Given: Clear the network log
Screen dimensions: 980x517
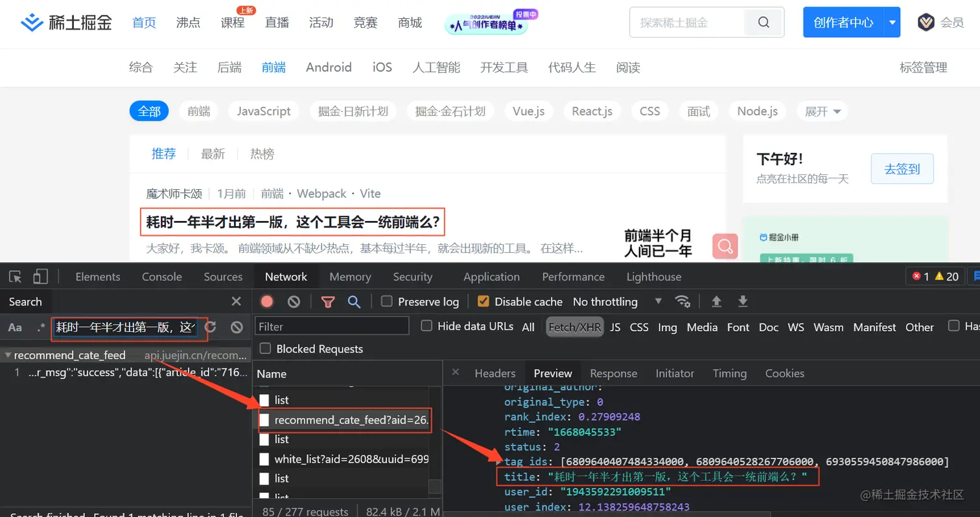Looking at the screenshot, I should [294, 301].
